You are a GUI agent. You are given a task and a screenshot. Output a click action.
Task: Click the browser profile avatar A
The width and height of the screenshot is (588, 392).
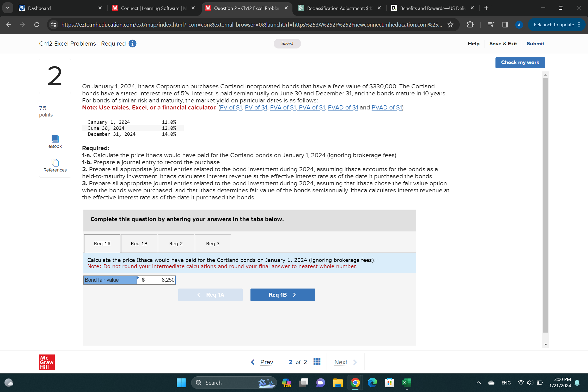(519, 25)
